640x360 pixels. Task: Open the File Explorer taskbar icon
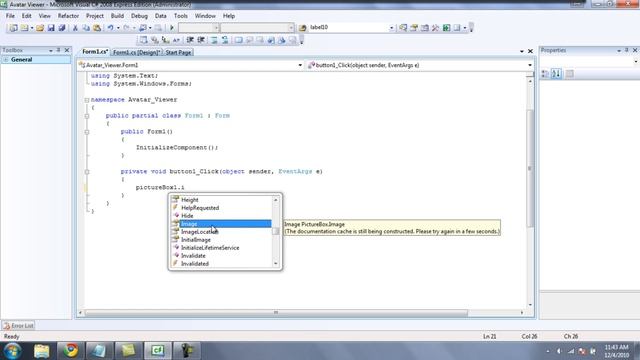click(x=42, y=351)
